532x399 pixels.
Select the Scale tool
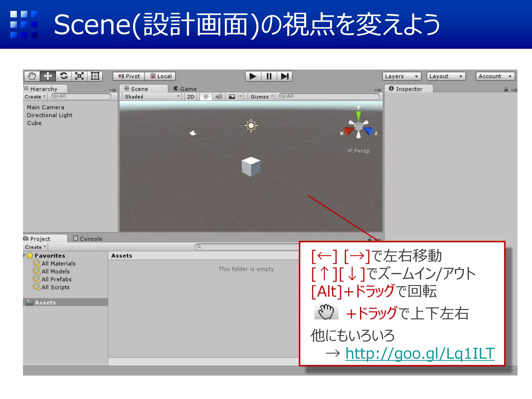(x=79, y=76)
